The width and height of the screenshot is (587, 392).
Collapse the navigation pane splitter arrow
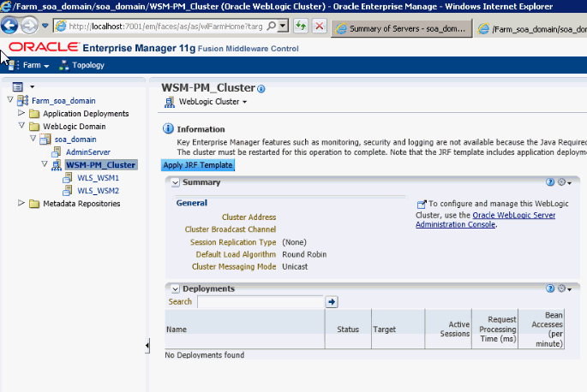pyautogui.click(x=147, y=345)
